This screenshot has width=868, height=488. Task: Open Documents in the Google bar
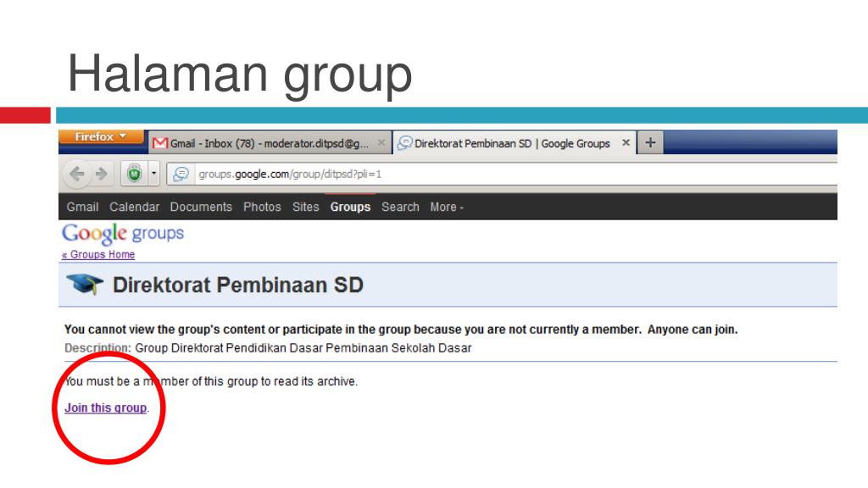tap(201, 207)
